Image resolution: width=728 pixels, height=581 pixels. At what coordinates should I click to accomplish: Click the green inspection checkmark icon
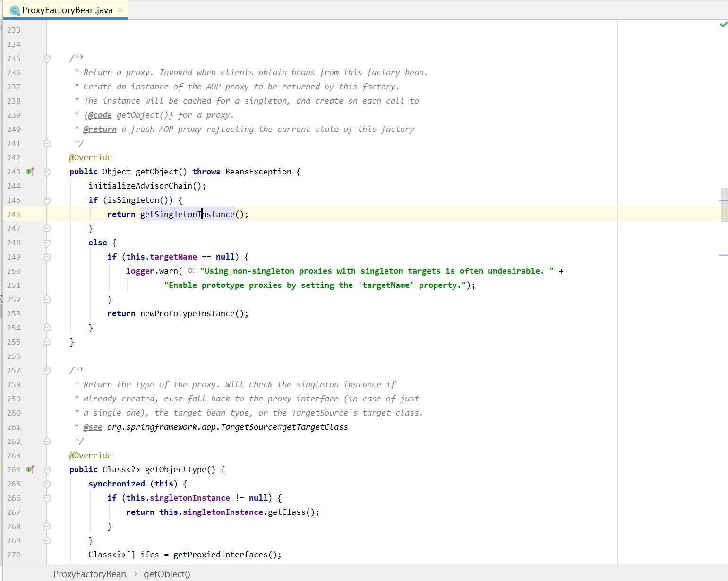pos(723,25)
